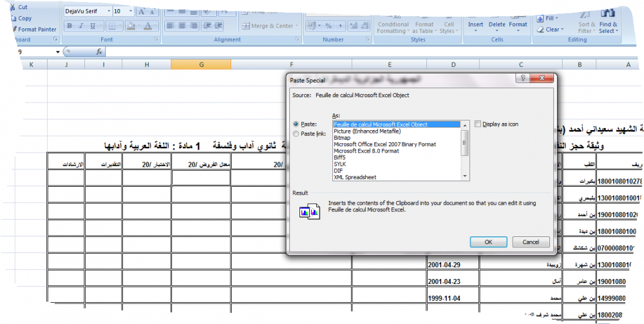The height and width of the screenshot is (324, 644).
Task: Click the Decrease Decimal button
Action: (x=365, y=26)
